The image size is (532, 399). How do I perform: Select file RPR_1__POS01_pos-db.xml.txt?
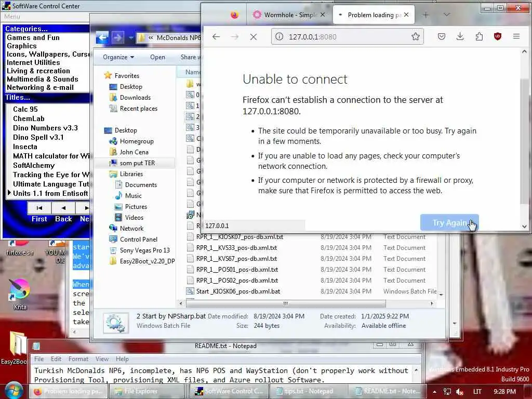237,270
